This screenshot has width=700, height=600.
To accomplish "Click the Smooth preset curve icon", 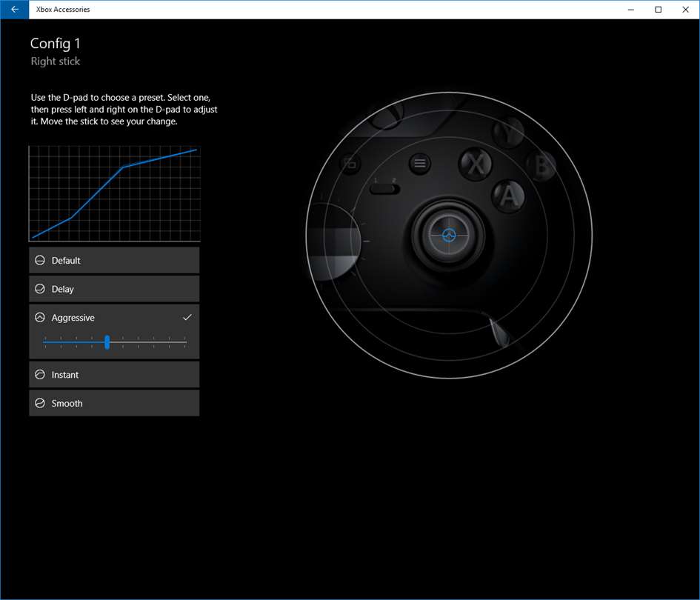I will point(40,403).
